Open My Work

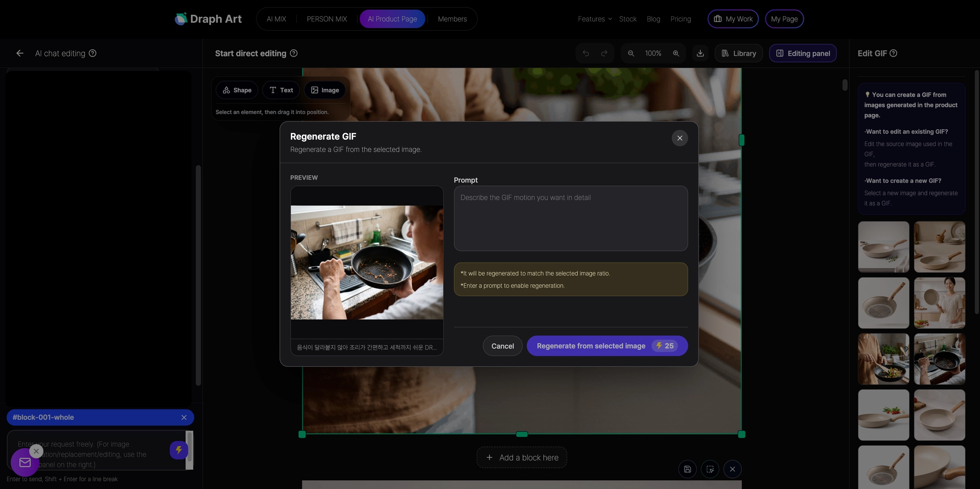733,19
